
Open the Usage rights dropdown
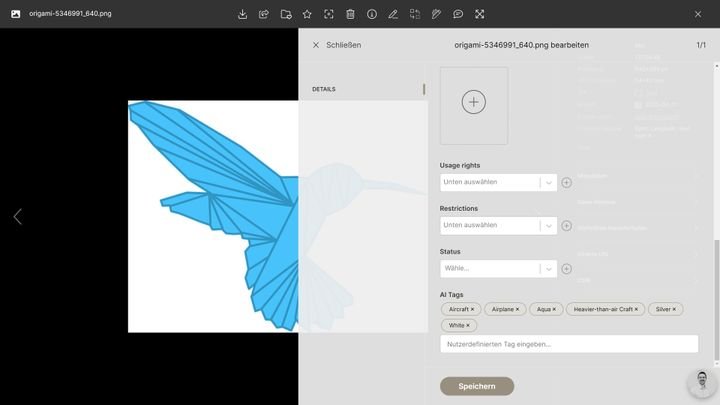point(498,183)
